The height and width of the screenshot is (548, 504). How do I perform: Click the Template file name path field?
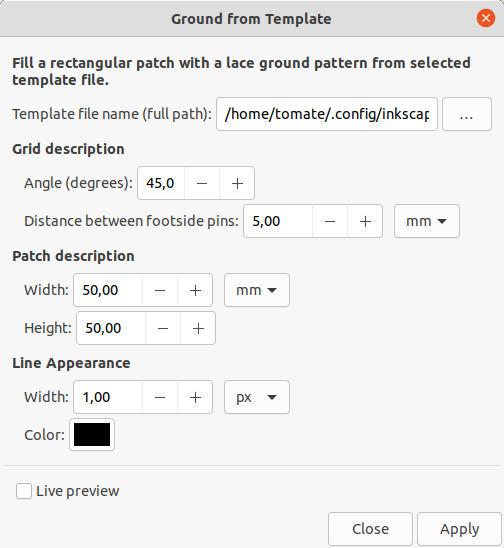327,114
